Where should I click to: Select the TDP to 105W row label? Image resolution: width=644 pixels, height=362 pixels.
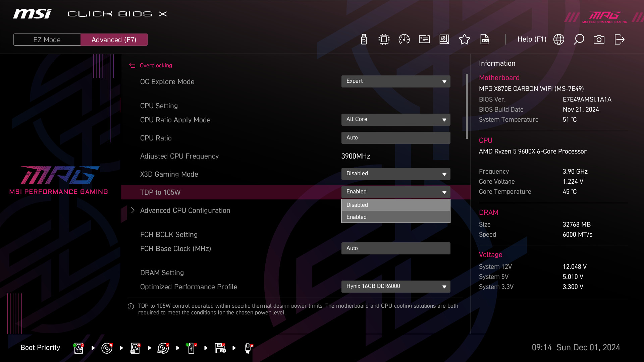(160, 192)
